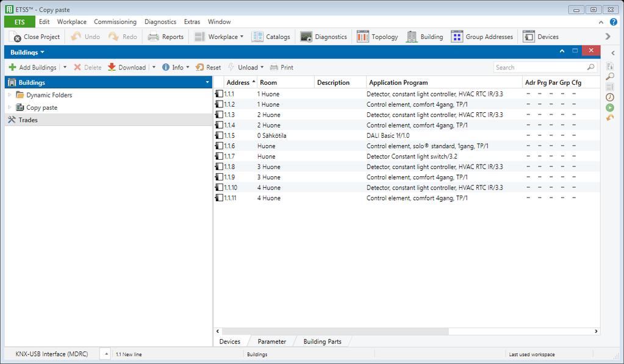Open the Catalogs panel

pyautogui.click(x=271, y=37)
